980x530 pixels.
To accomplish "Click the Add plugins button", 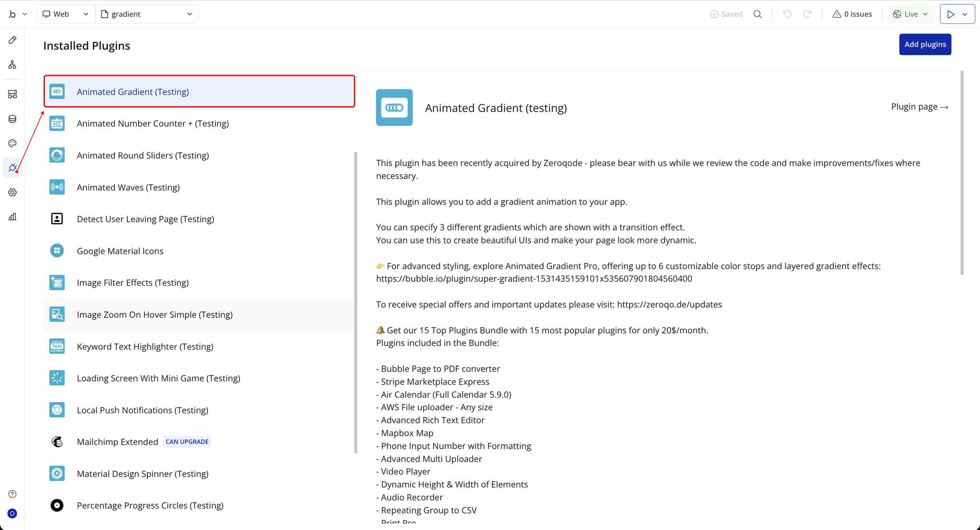I will (924, 44).
